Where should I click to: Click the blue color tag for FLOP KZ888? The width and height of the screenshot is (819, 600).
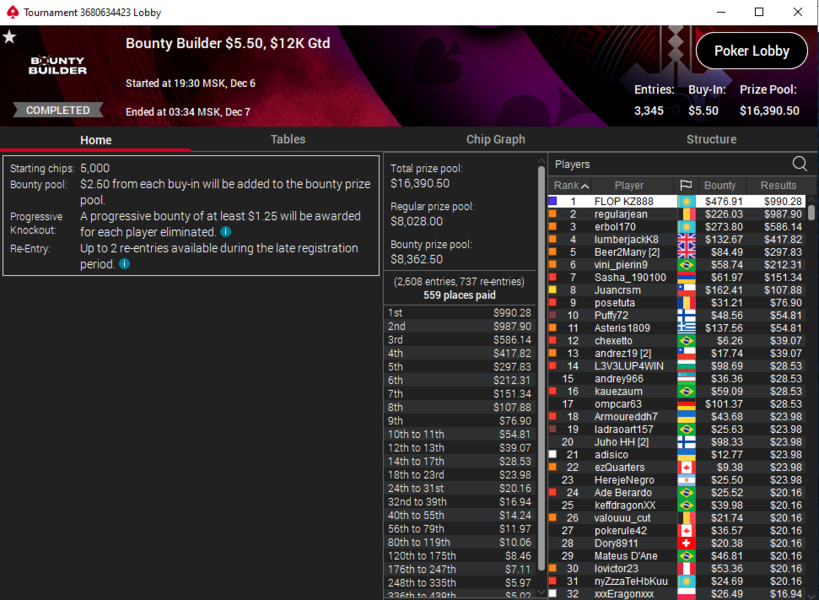553,201
